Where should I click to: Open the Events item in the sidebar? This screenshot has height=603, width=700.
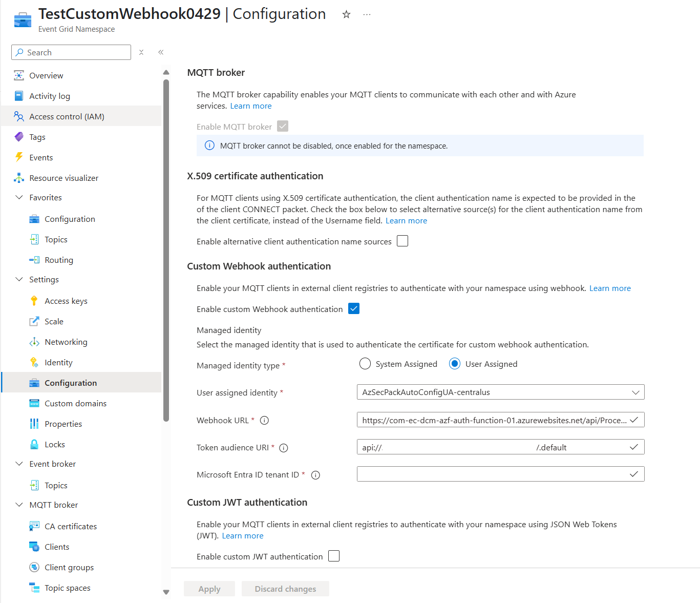(x=41, y=157)
